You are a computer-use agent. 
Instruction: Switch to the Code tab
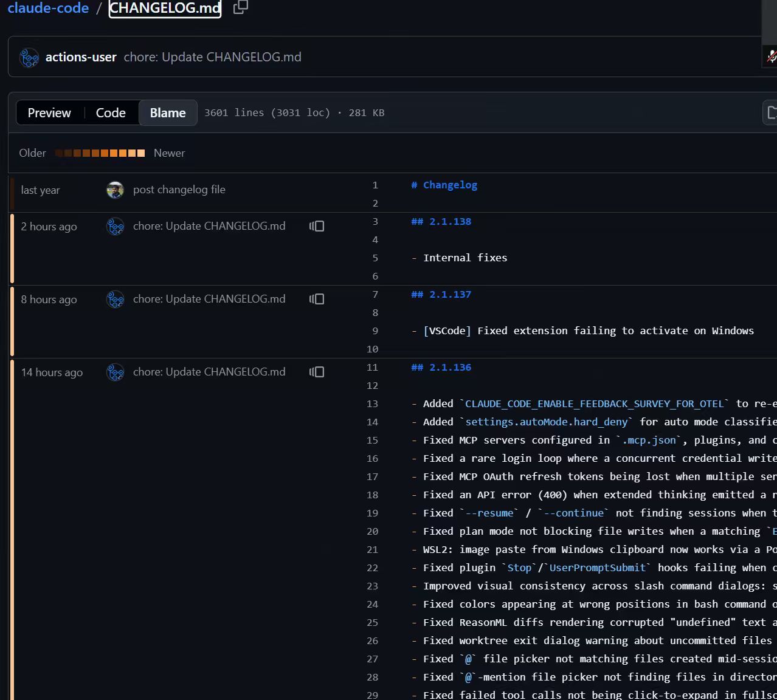pyautogui.click(x=111, y=113)
